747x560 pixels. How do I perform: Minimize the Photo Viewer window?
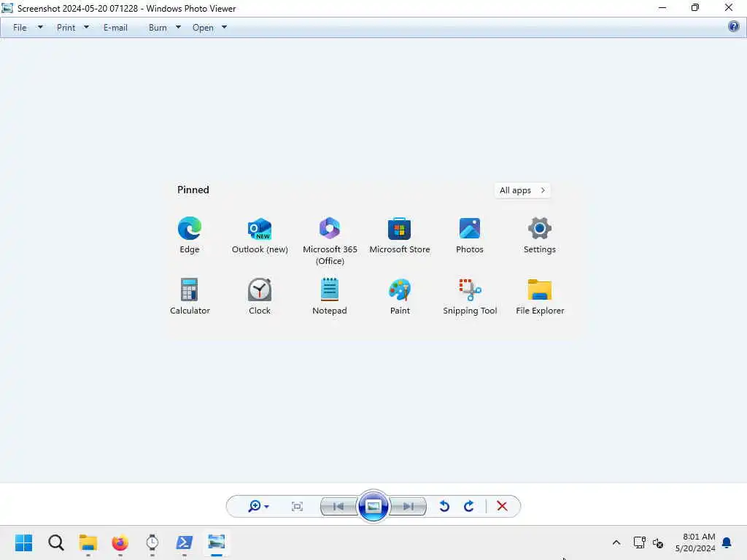tap(662, 7)
